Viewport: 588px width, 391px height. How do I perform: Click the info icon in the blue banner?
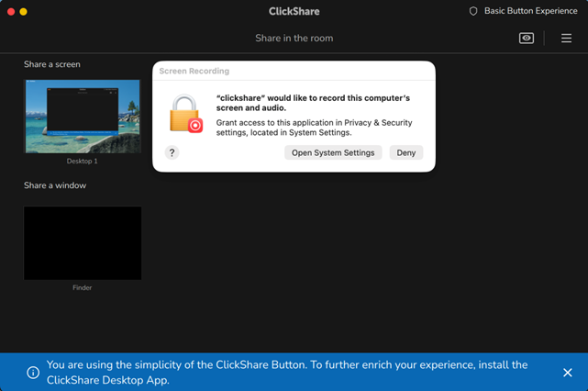(33, 373)
